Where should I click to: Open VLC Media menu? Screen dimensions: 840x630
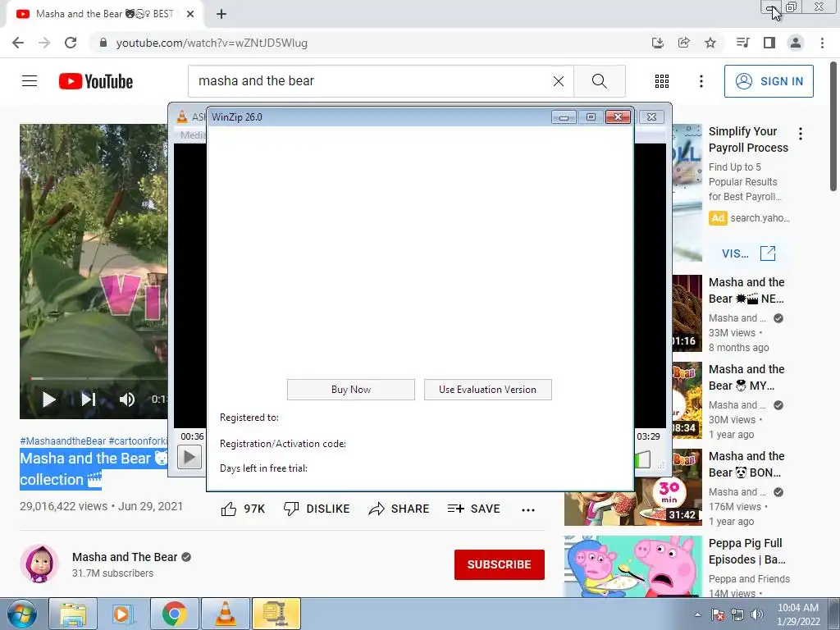(192, 135)
